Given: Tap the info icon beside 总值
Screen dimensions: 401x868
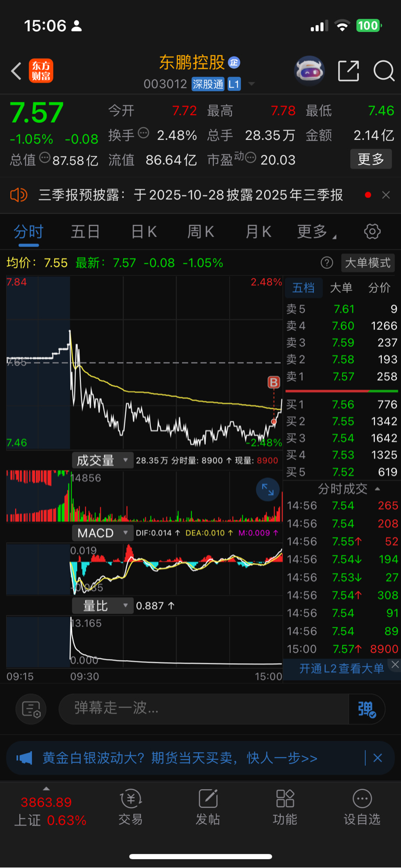Looking at the screenshot, I should (x=45, y=158).
